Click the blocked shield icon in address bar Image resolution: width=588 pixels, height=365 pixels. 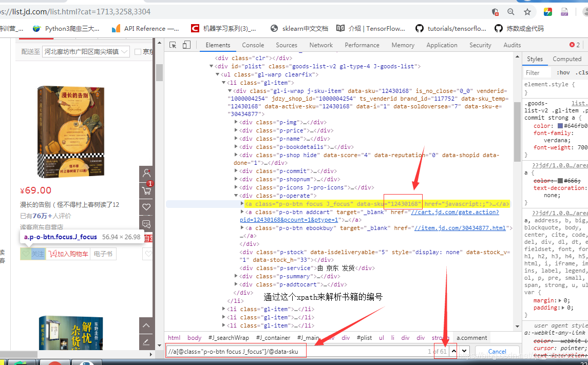pos(495,12)
